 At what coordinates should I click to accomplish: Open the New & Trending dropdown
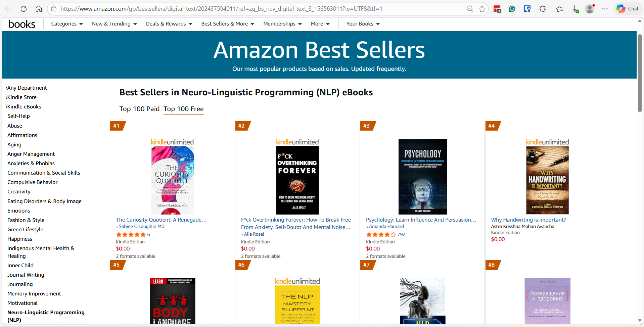pos(114,24)
